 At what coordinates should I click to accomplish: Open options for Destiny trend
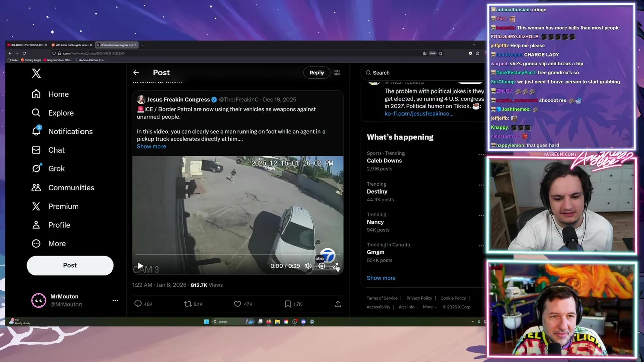(481, 185)
